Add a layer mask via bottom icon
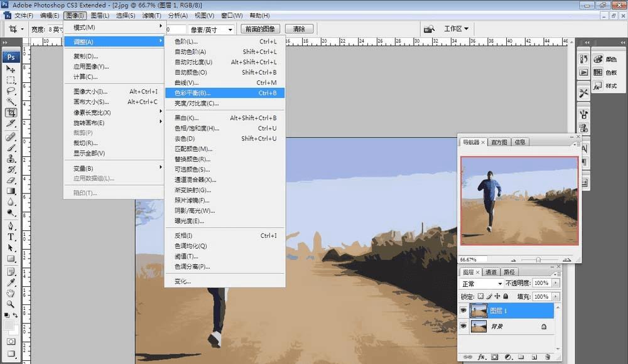The width and height of the screenshot is (628, 364). tap(495, 357)
